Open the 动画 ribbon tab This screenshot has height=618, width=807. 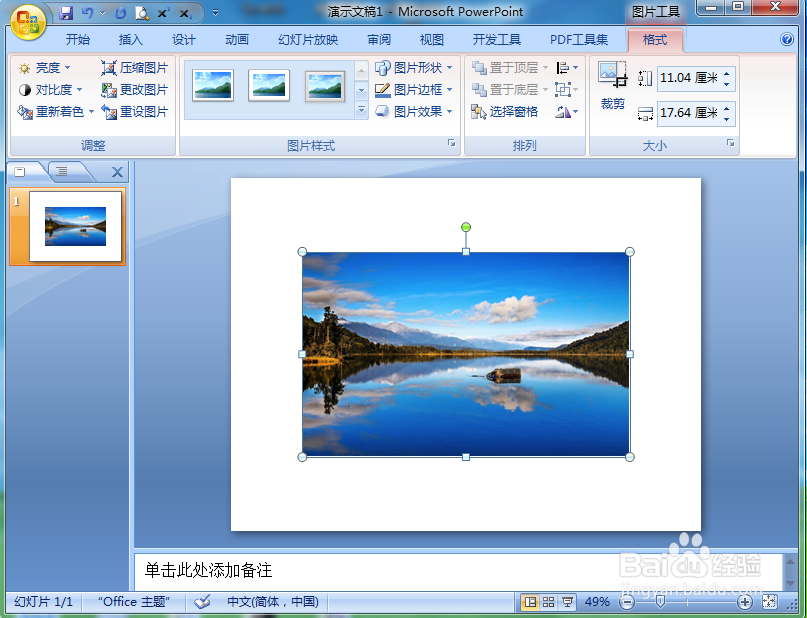click(237, 40)
